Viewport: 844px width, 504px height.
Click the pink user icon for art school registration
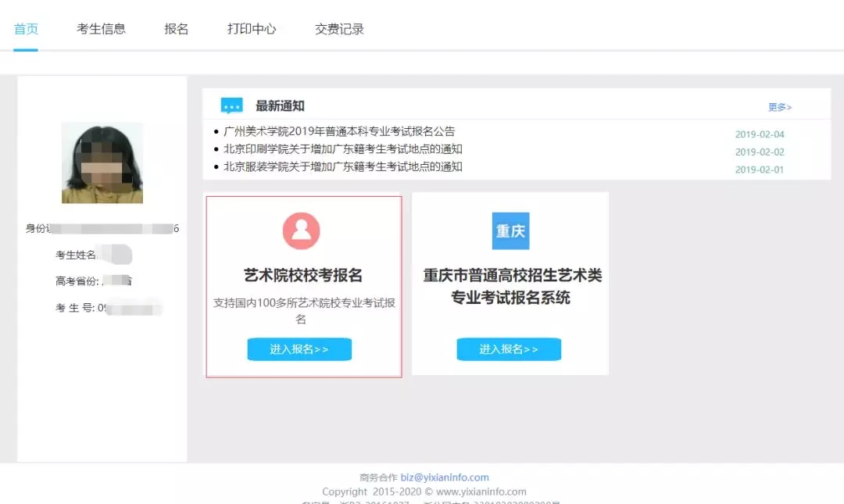[x=302, y=231]
